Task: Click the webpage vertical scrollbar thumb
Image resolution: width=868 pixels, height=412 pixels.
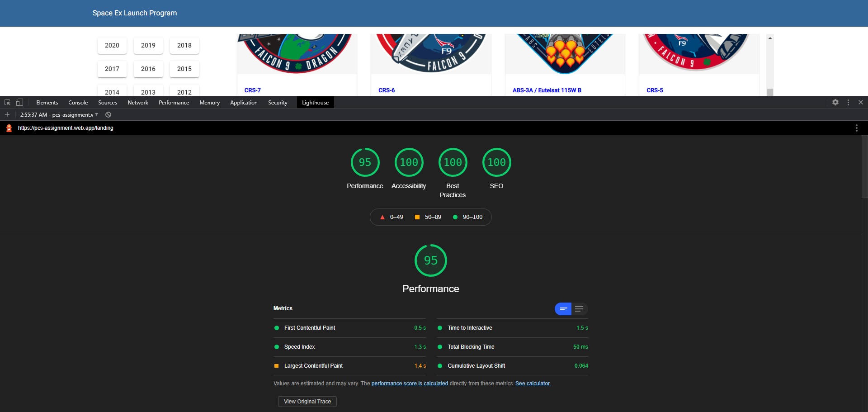Action: point(770,92)
